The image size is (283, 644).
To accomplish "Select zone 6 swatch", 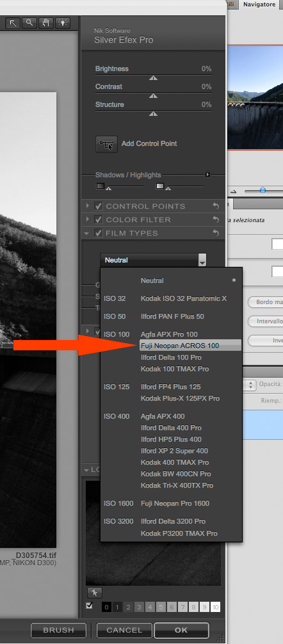I will click(172, 607).
